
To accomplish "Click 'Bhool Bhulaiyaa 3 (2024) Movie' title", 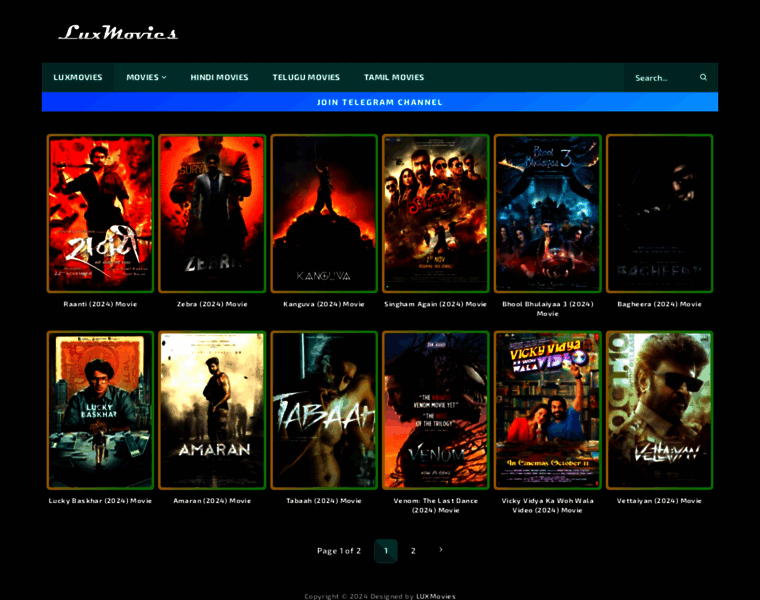I will pyautogui.click(x=548, y=309).
